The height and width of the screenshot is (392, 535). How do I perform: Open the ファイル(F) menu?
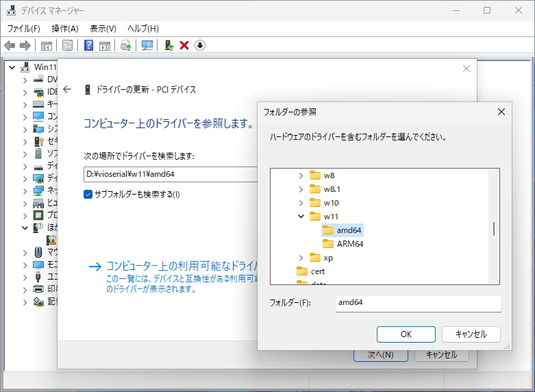(x=23, y=28)
